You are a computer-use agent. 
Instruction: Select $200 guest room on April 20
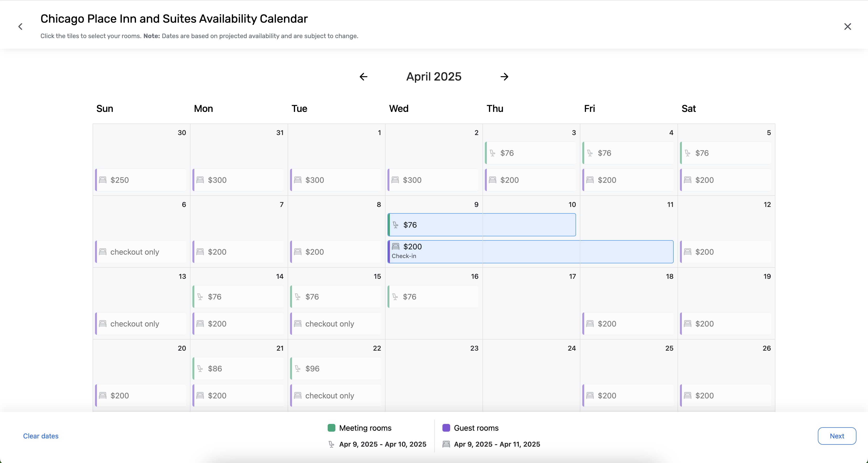(x=141, y=395)
